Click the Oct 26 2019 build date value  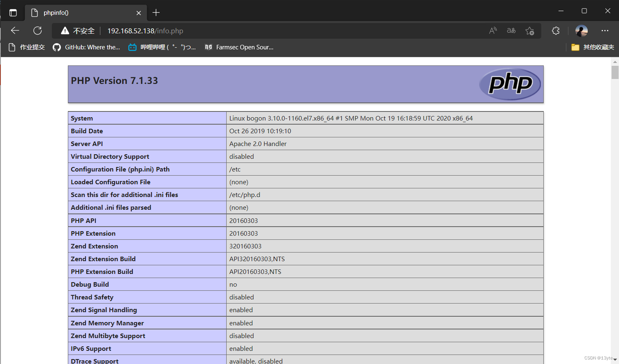coord(260,131)
